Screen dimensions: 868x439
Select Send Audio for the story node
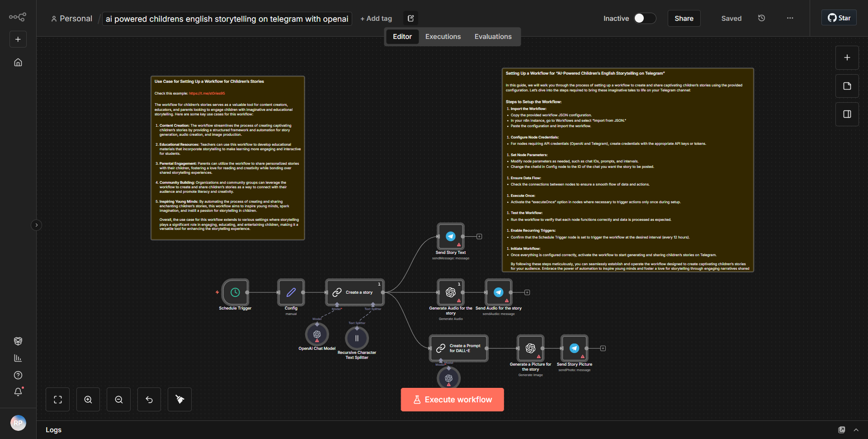coord(498,292)
